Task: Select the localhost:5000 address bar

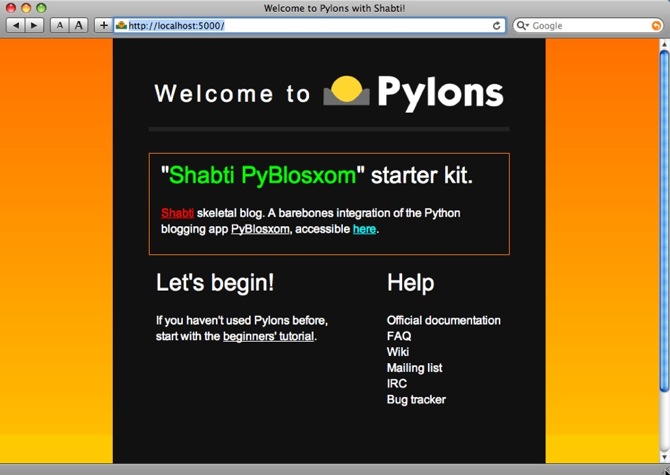Action: (309, 26)
